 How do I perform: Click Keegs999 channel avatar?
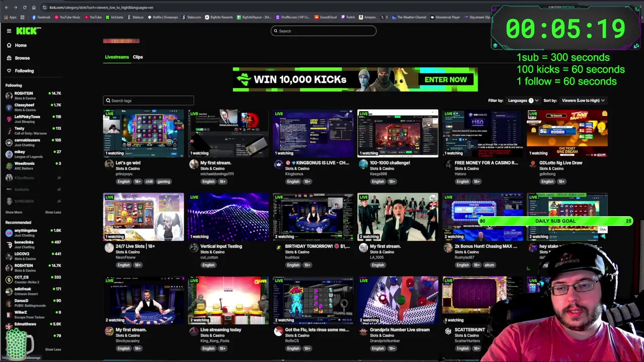[363, 164]
